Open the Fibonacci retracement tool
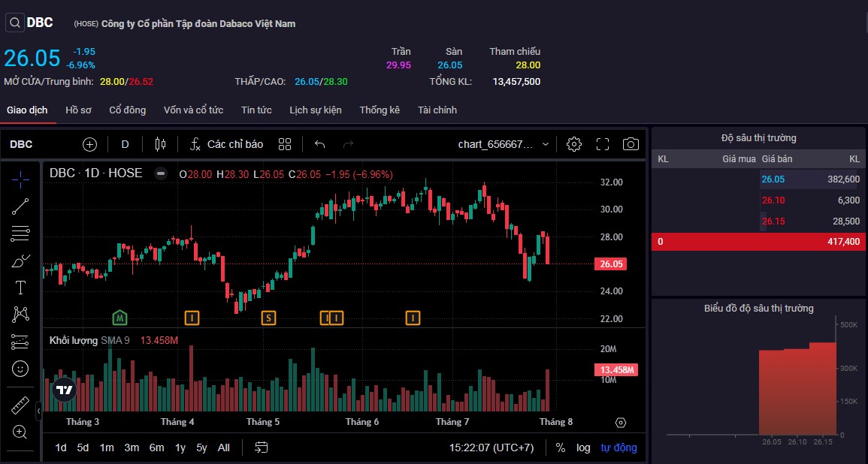Screen dimensions: 868x464 pos(20,233)
